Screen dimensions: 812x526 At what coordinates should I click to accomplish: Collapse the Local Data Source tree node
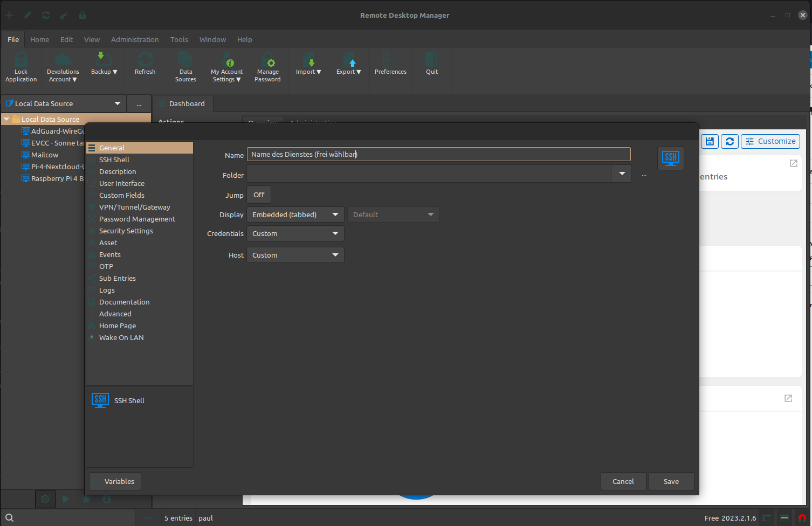pos(6,119)
